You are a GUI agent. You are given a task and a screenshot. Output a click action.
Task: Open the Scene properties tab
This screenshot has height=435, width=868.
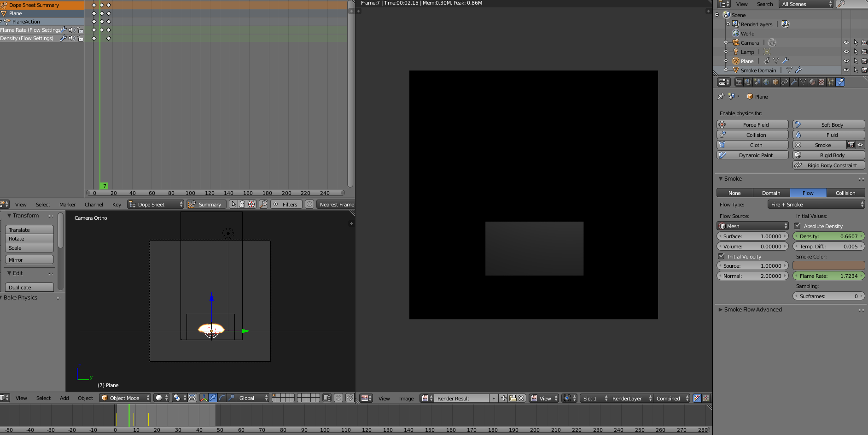757,82
